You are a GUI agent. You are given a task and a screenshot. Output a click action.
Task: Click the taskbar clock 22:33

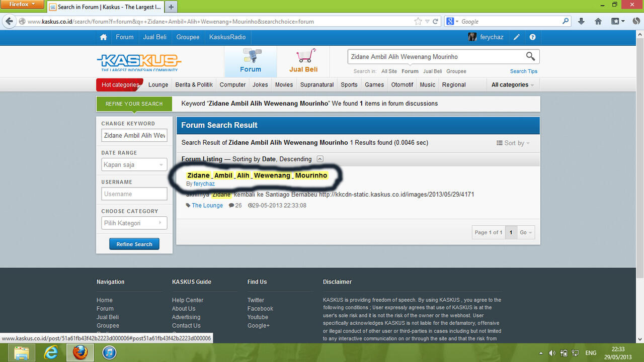(618, 349)
